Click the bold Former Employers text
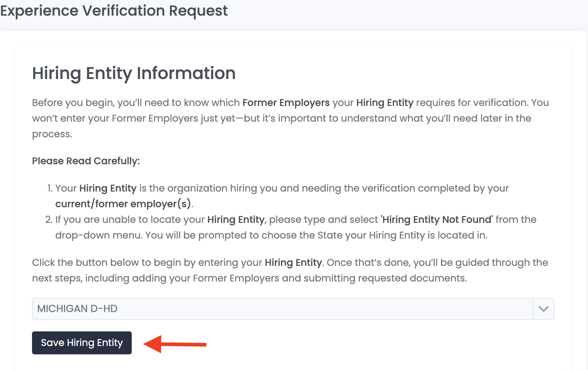The height and width of the screenshot is (370, 588). coord(286,103)
